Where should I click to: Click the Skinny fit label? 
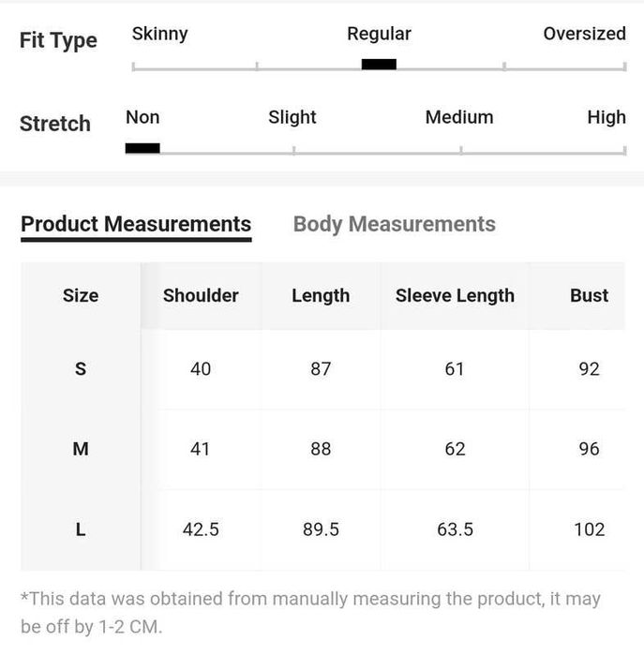point(159,34)
